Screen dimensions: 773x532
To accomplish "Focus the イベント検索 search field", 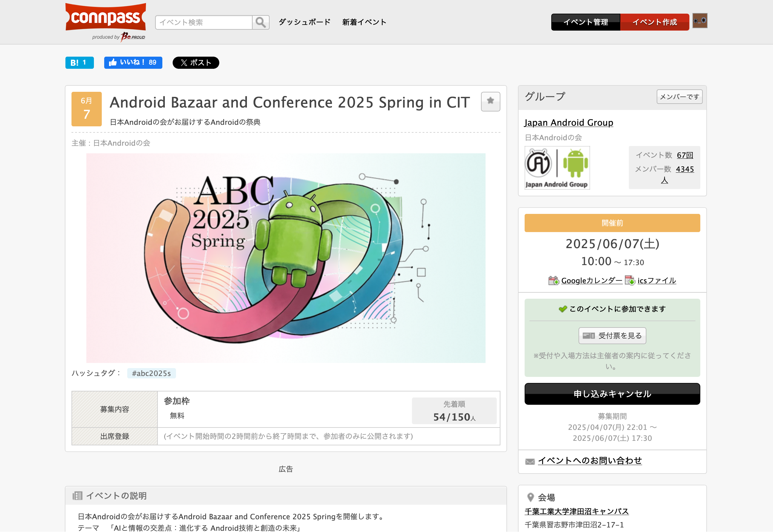I will 204,22.
